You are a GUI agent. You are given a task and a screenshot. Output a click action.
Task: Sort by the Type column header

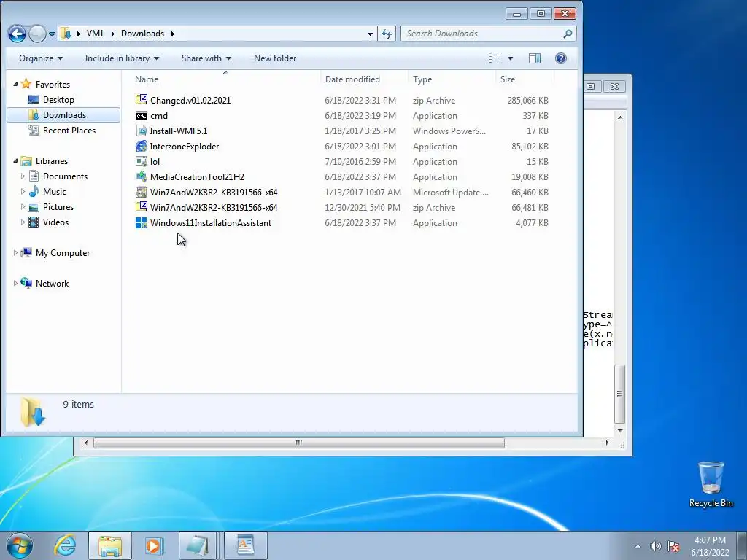pyautogui.click(x=452, y=79)
